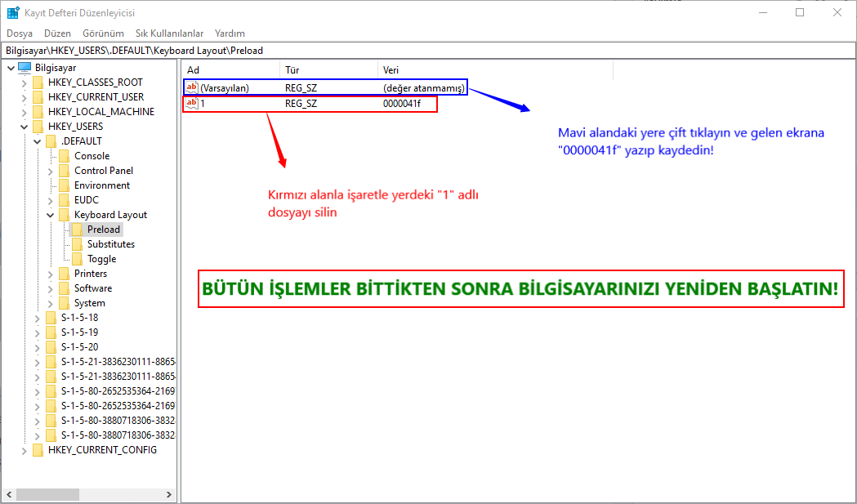This screenshot has height=504, width=857.
Task: Select the Preload key label
Action: (103, 230)
